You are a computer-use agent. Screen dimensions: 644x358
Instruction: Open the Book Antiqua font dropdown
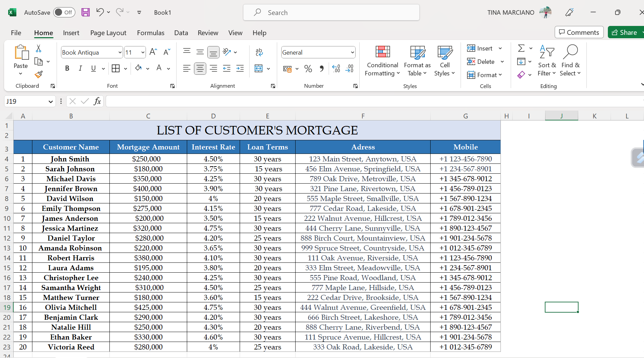point(120,53)
